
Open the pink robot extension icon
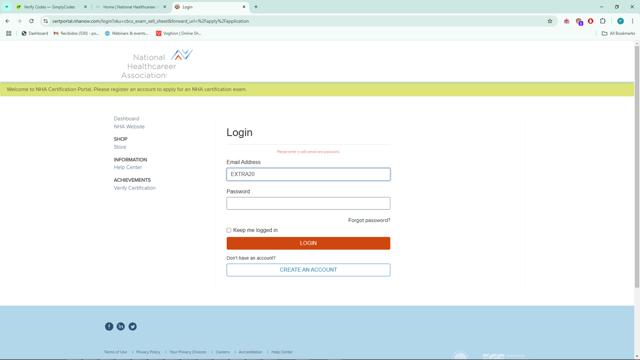coord(567,21)
